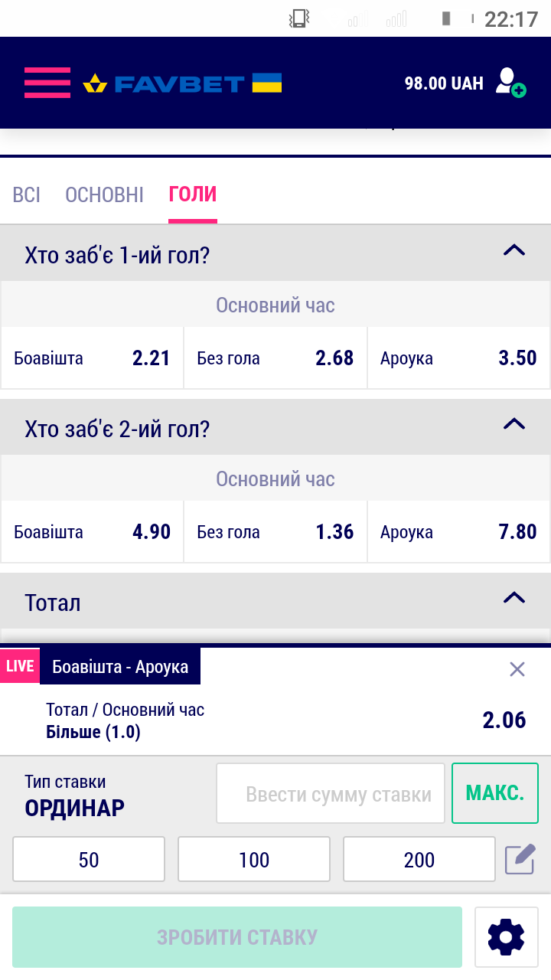The height and width of the screenshot is (980, 551).
Task: Switch to the ВСІ tab
Action: 27,194
